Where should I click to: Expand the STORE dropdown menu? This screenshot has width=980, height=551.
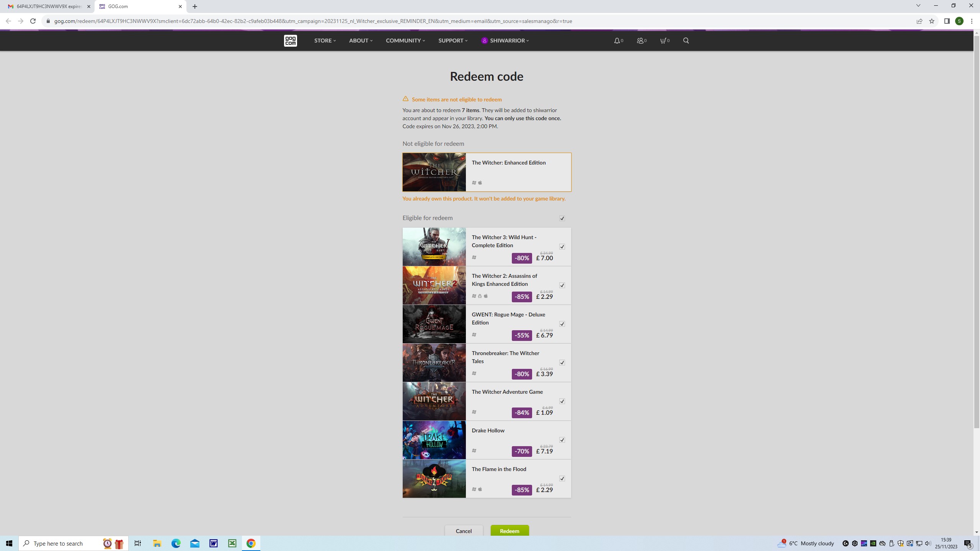pos(325,41)
